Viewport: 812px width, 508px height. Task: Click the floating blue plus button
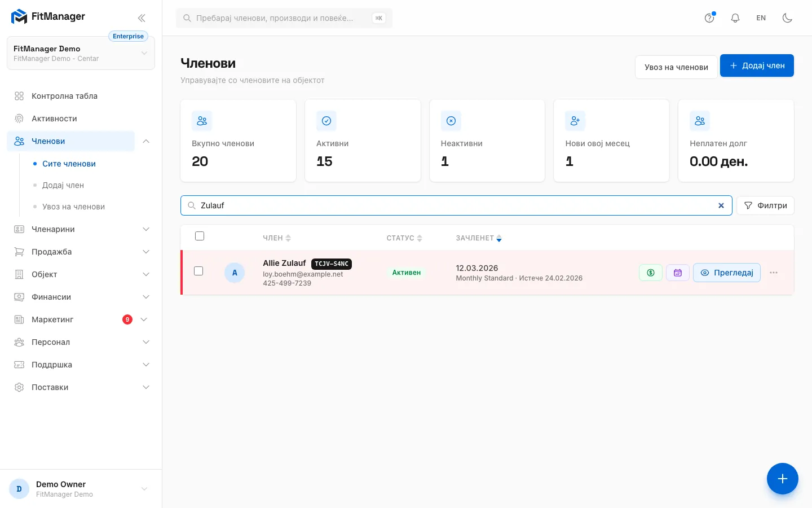click(783, 479)
